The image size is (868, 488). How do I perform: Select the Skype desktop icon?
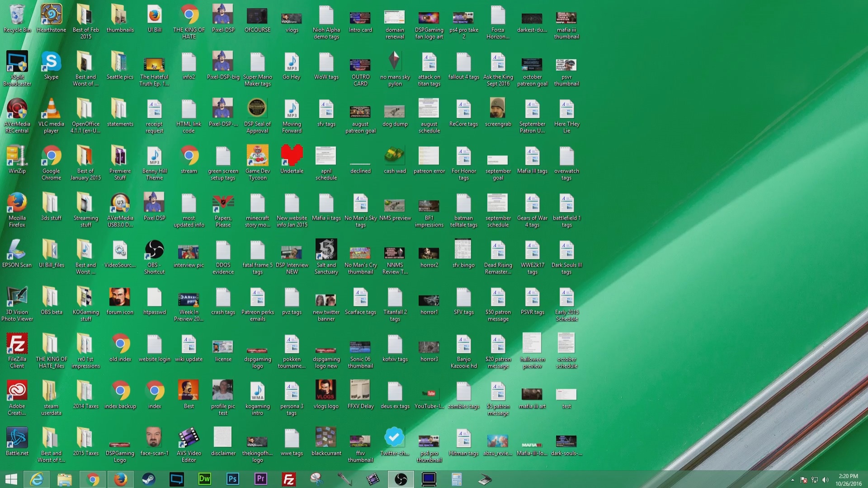point(51,66)
